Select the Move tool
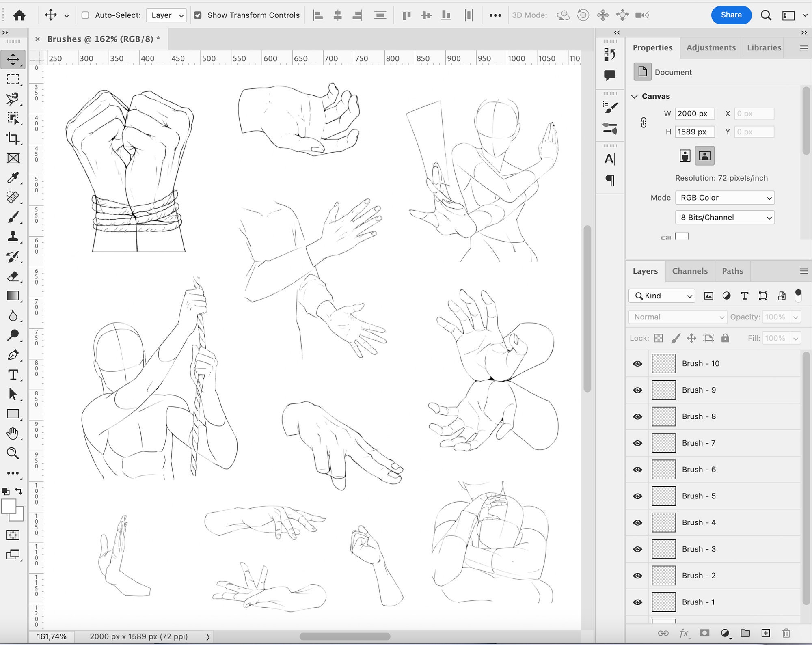This screenshot has height=645, width=812. 13,59
